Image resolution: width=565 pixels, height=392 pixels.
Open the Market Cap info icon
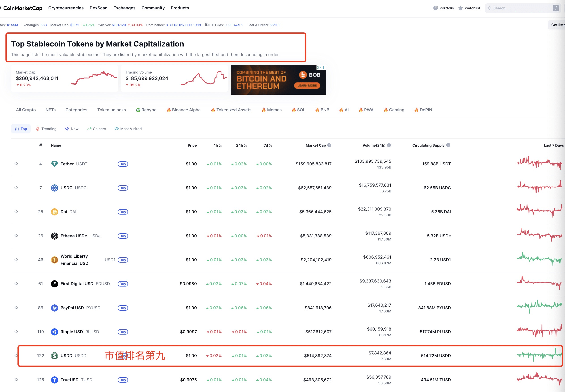click(x=329, y=145)
